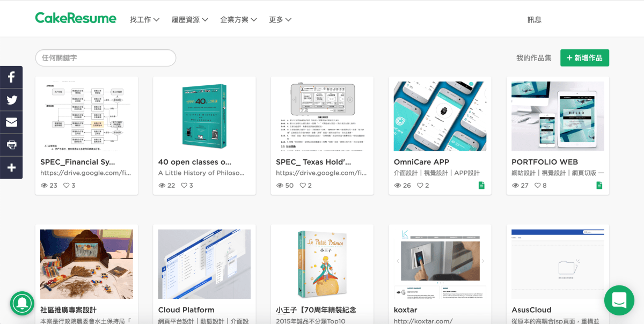Click 小王子【70周年精裝紀念 title
The height and width of the screenshot is (324, 644).
point(316,310)
